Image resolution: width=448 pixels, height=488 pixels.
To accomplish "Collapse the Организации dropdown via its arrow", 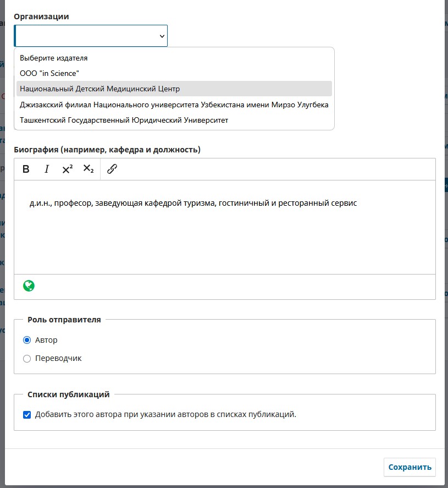I will pyautogui.click(x=162, y=36).
